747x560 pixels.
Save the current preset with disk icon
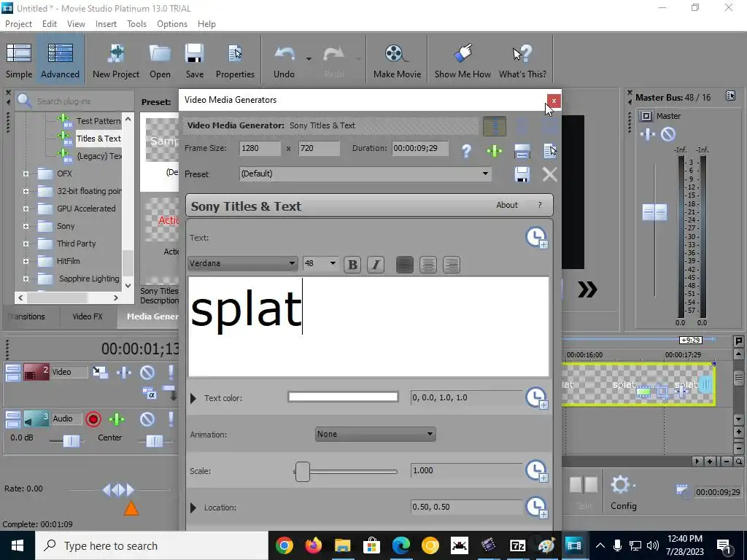click(522, 174)
